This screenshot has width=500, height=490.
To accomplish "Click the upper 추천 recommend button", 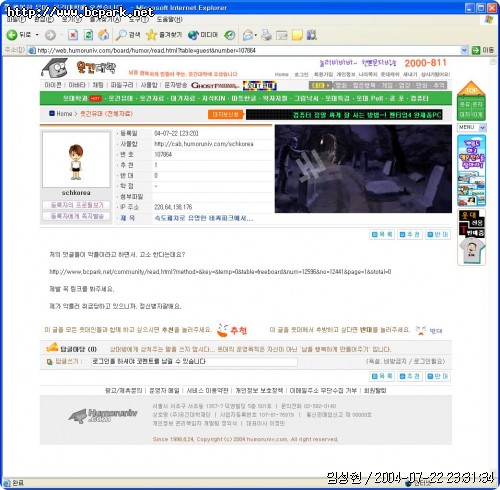I will [410, 235].
